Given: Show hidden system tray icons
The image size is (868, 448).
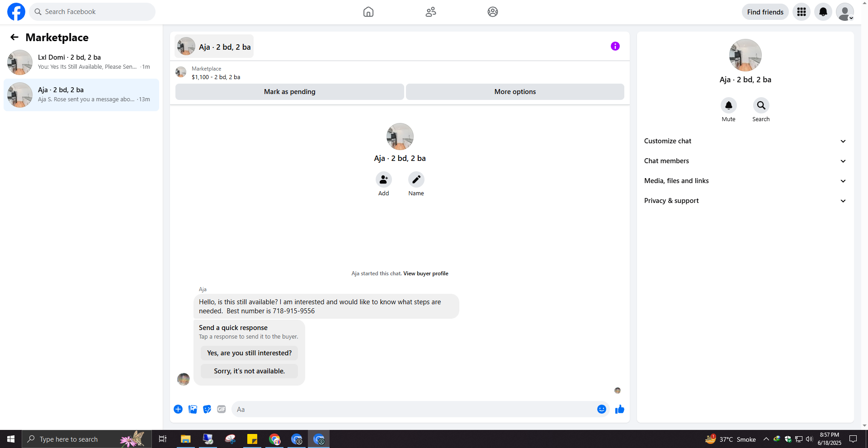Looking at the screenshot, I should coord(766,439).
